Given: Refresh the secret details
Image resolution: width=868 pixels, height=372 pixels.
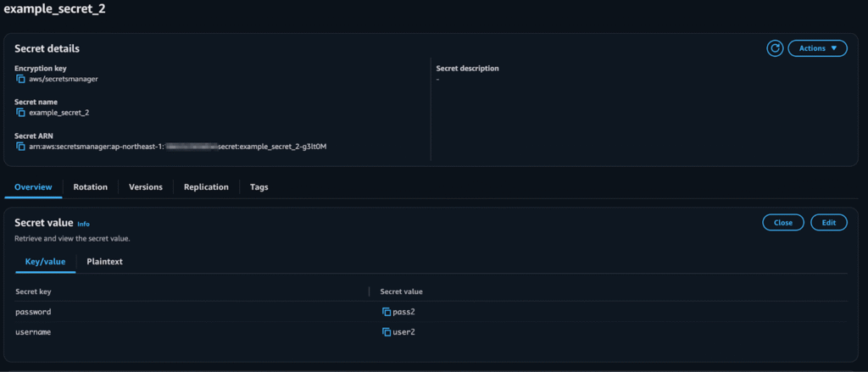Looking at the screenshot, I should pos(775,48).
